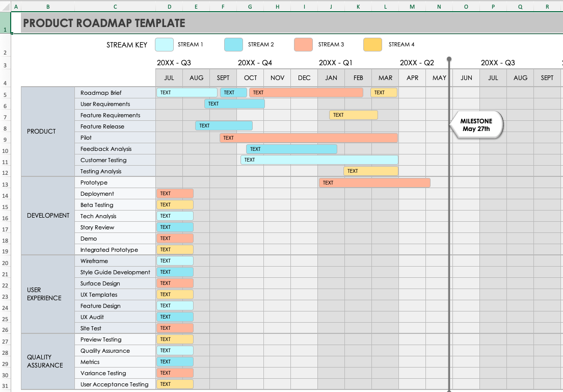
Task: Click the Stream 1 light blue swatch
Action: click(164, 45)
